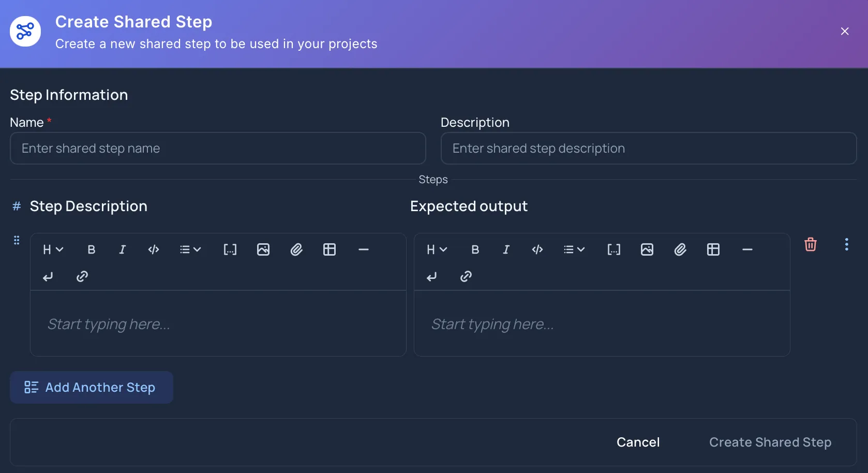
Task: Click the shared step logo icon
Action: [x=25, y=31]
